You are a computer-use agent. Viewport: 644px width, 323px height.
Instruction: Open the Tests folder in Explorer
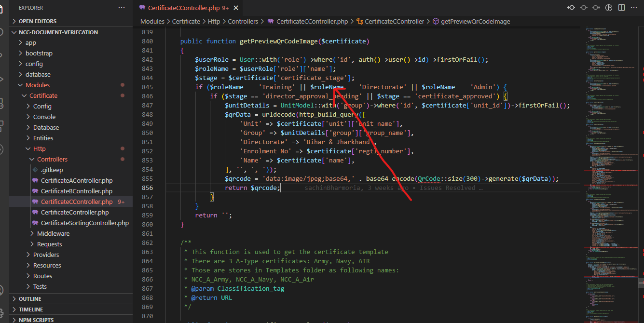coord(40,287)
